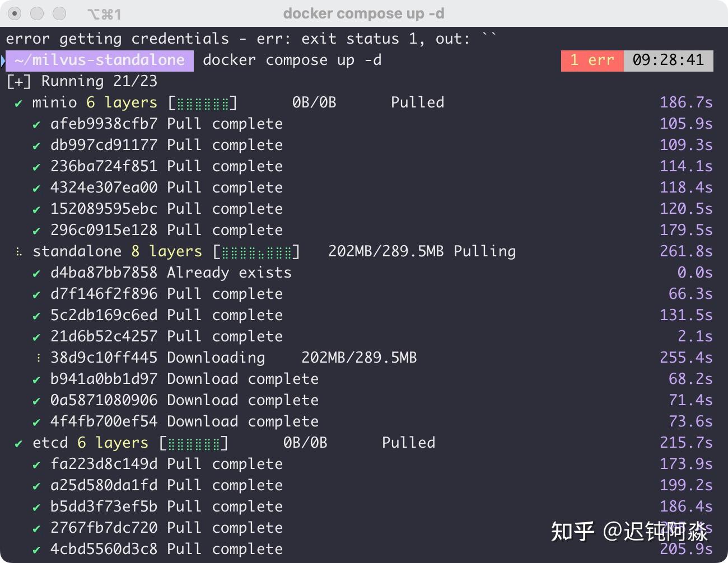This screenshot has width=728, height=563.
Task: Close the terminal window
Action: coord(15,13)
